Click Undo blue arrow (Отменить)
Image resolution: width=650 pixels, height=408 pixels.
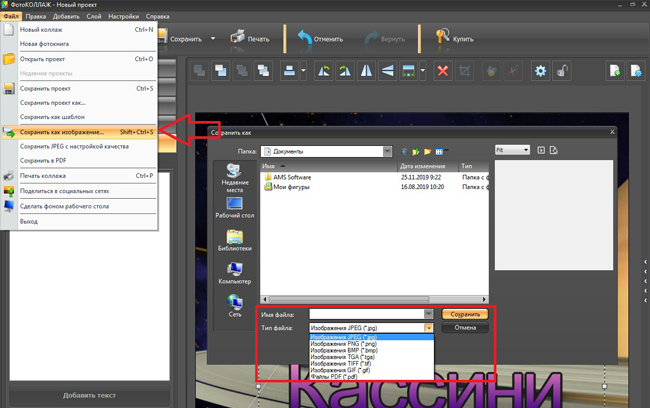pos(320,39)
